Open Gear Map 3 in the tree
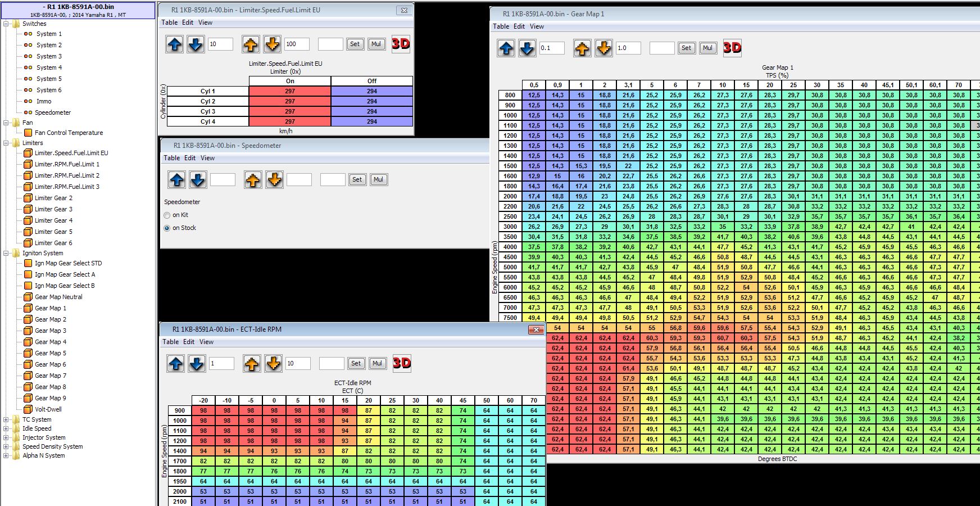 (x=50, y=331)
